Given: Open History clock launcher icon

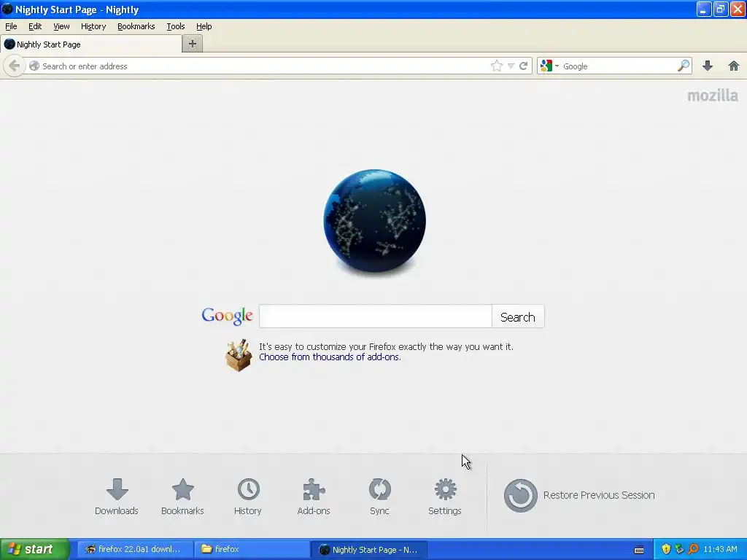Looking at the screenshot, I should (x=248, y=497).
